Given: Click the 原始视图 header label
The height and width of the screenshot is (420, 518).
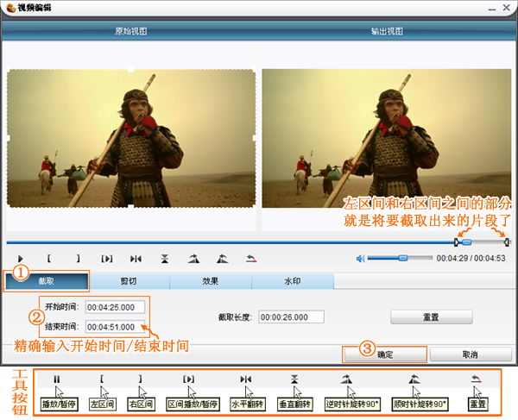Looking at the screenshot, I should (131, 31).
